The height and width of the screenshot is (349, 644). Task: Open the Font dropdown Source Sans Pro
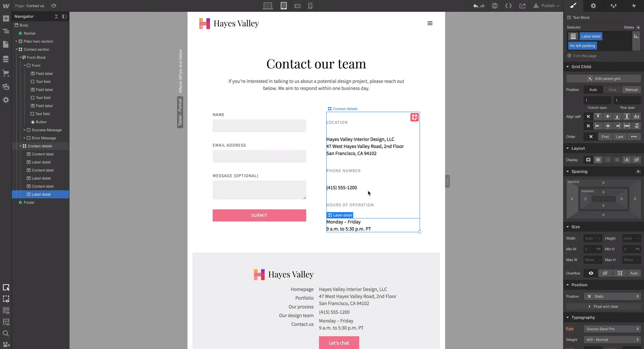click(612, 329)
